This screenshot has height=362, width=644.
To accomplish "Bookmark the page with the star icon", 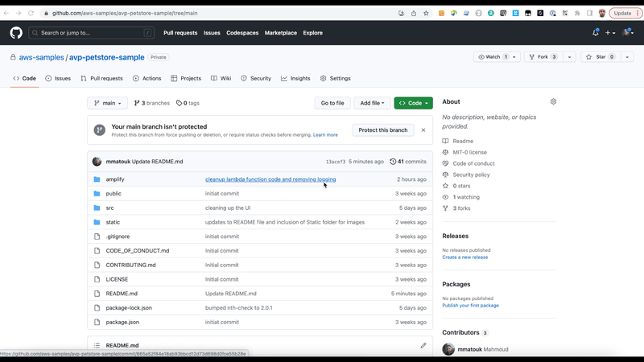I will (426, 13).
